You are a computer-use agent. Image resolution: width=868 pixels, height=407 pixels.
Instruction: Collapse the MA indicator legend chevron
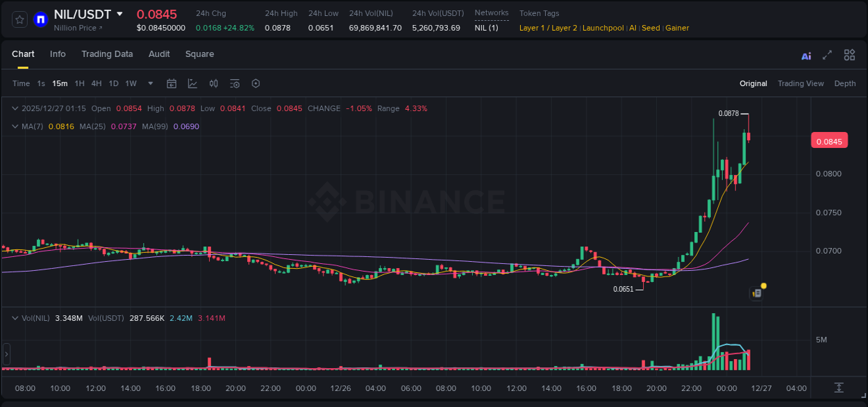click(15, 126)
